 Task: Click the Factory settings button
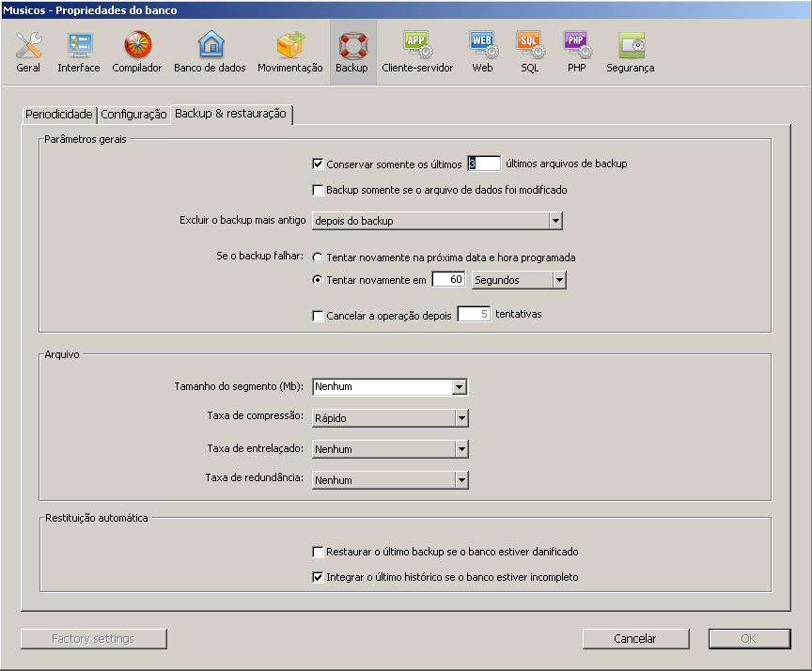pyautogui.click(x=94, y=639)
